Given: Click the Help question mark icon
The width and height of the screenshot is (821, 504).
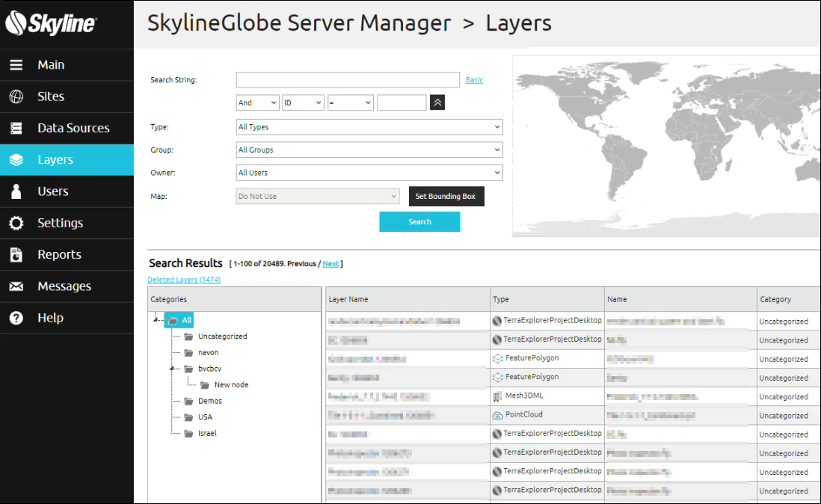Looking at the screenshot, I should (x=16, y=318).
